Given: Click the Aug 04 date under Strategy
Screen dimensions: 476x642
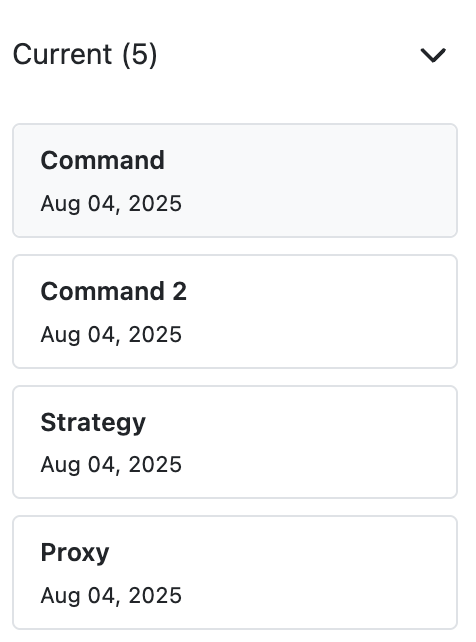Looking at the screenshot, I should (111, 465).
